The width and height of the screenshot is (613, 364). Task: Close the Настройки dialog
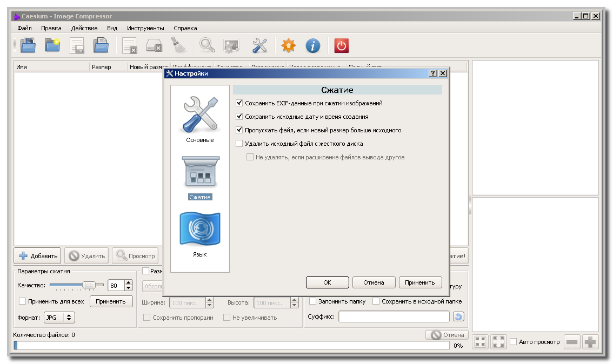pyautogui.click(x=443, y=73)
